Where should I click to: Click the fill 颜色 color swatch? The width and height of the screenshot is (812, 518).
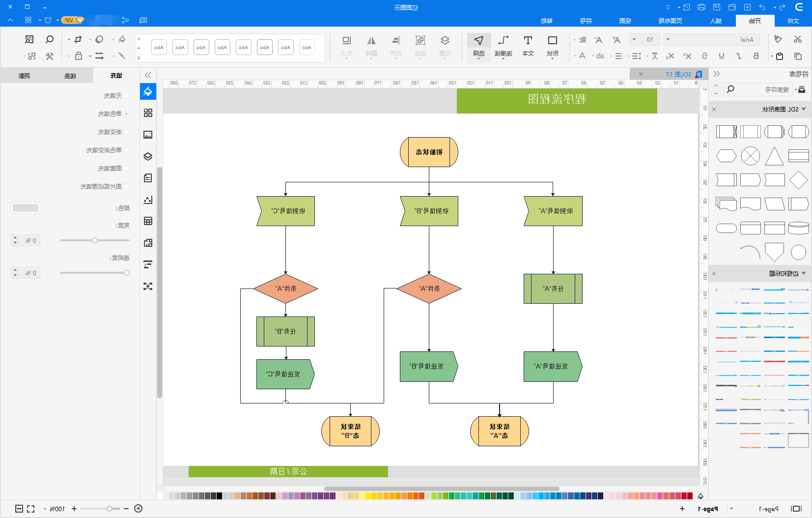coord(26,208)
